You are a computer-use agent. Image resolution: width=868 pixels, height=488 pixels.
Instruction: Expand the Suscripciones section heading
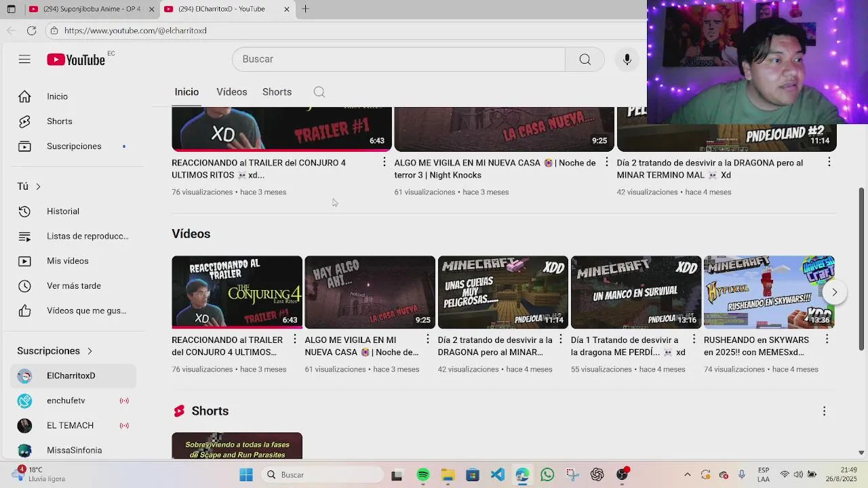pos(54,351)
